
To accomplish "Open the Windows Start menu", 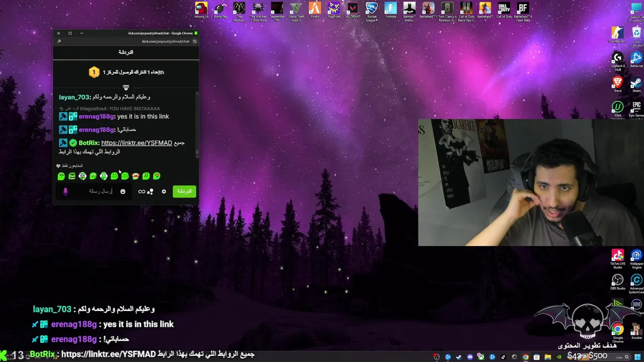I will coord(637,357).
